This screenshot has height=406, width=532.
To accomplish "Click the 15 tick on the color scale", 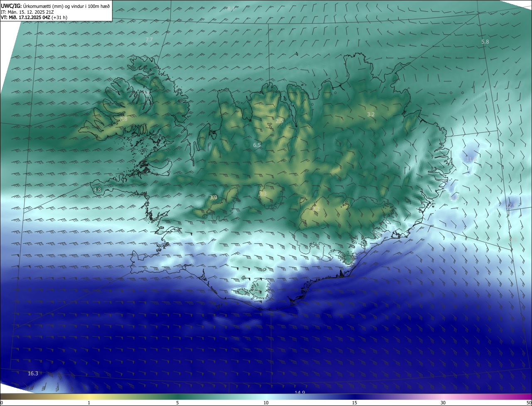I will click(x=355, y=403).
